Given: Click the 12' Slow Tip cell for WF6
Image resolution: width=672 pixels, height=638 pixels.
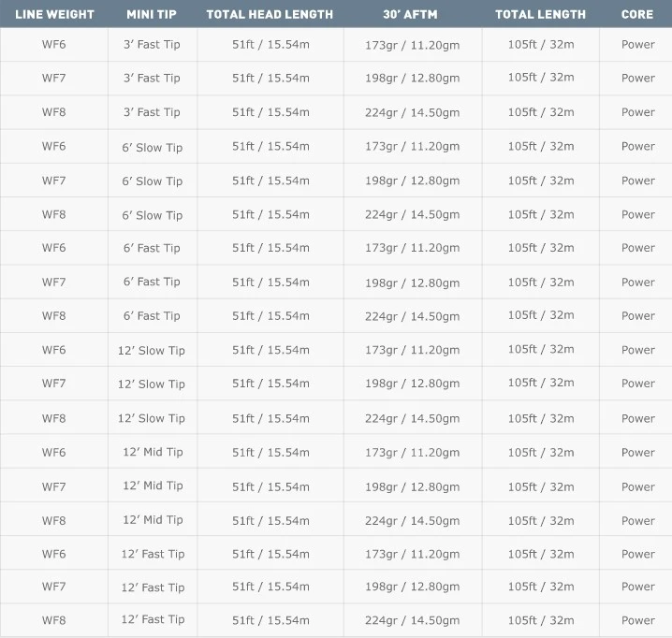Looking at the screenshot, I should pos(152,350).
